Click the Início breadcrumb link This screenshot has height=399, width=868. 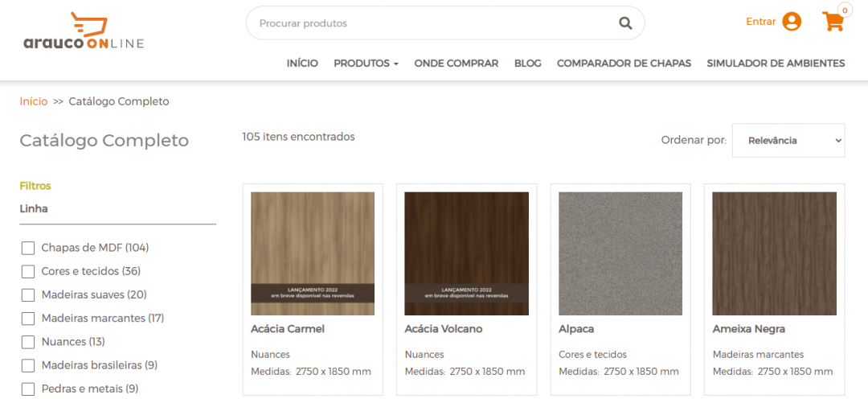coord(34,101)
